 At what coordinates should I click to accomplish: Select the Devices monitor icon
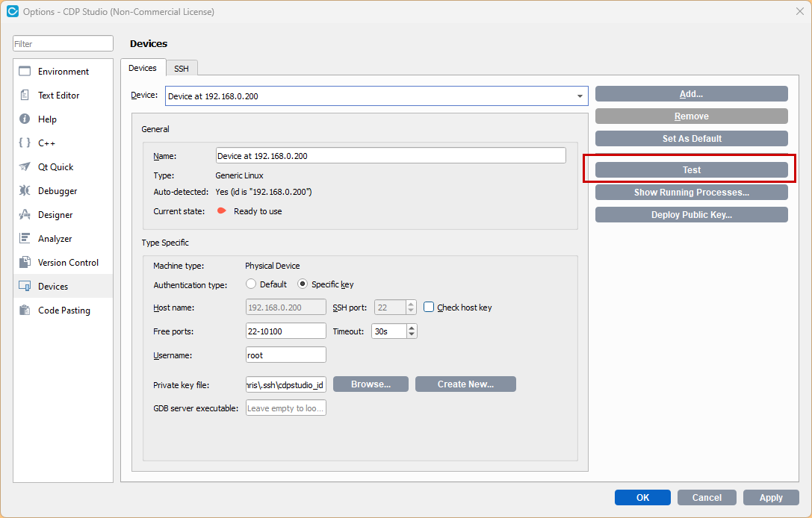[x=25, y=286]
